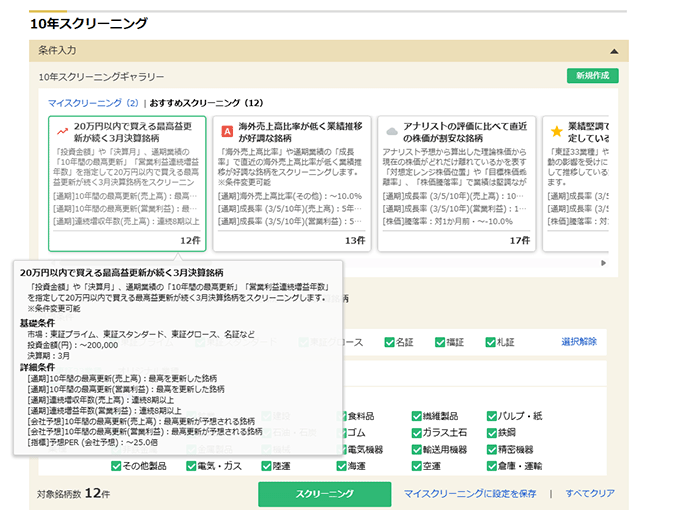Toggle the 福証 market checkbox
The width and height of the screenshot is (680, 510).
point(440,342)
